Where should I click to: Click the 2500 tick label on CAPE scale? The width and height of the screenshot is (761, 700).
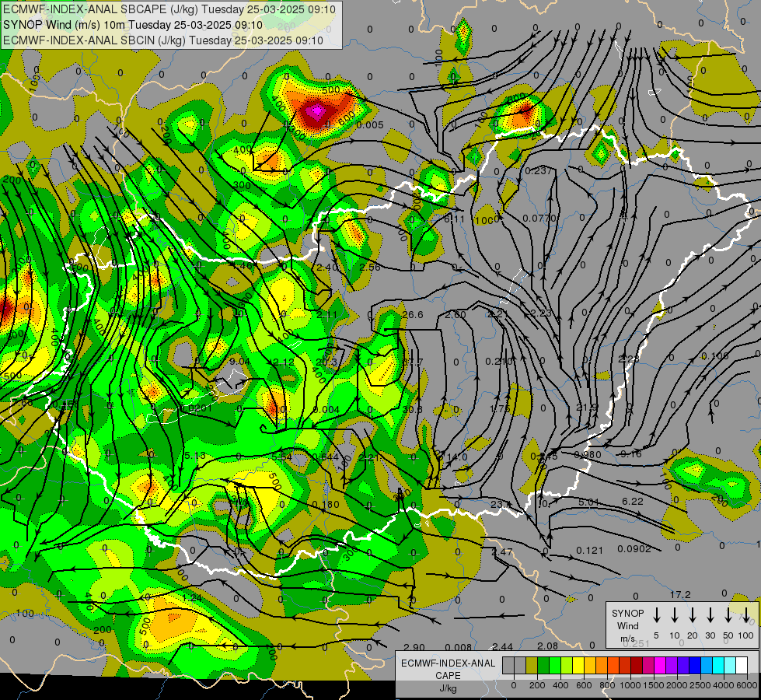coord(700,685)
